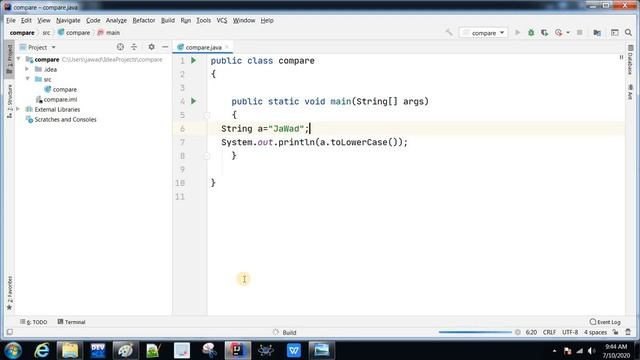Expand the .idea folder
The width and height of the screenshot is (640, 360).
click(x=27, y=69)
